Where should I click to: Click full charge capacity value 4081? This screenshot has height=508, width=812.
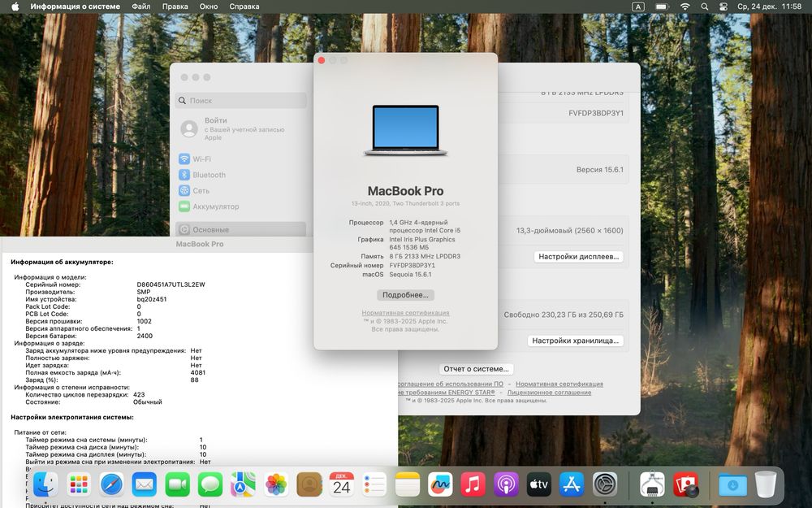tap(198, 372)
